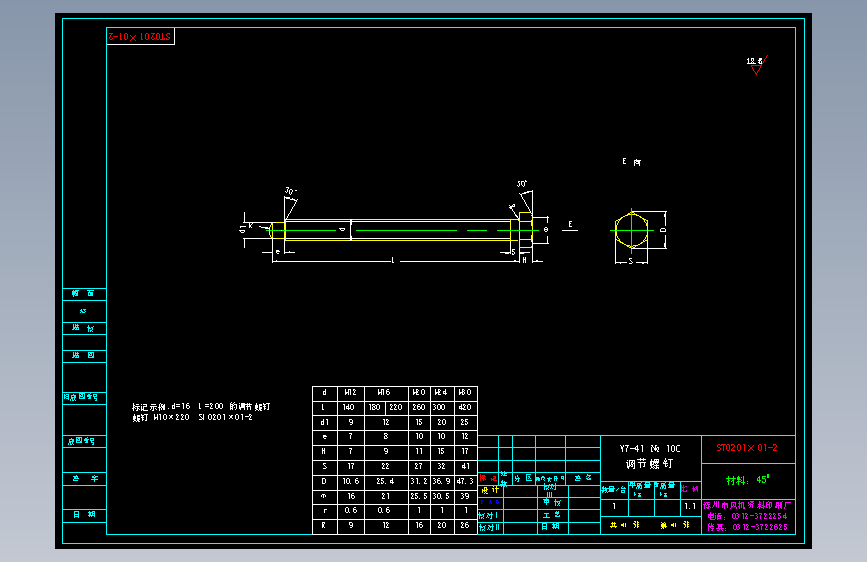Click the 10.6 value in the D row
867x562 pixels.
(351, 481)
